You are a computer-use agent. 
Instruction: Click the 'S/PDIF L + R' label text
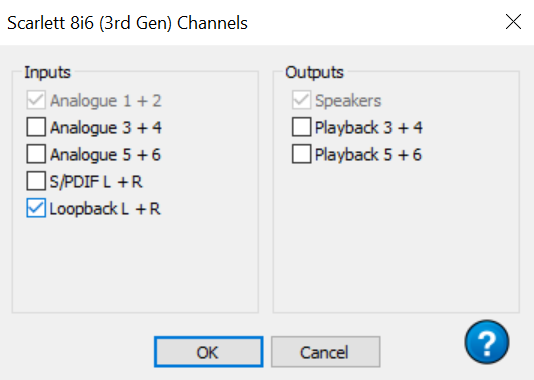click(x=96, y=181)
